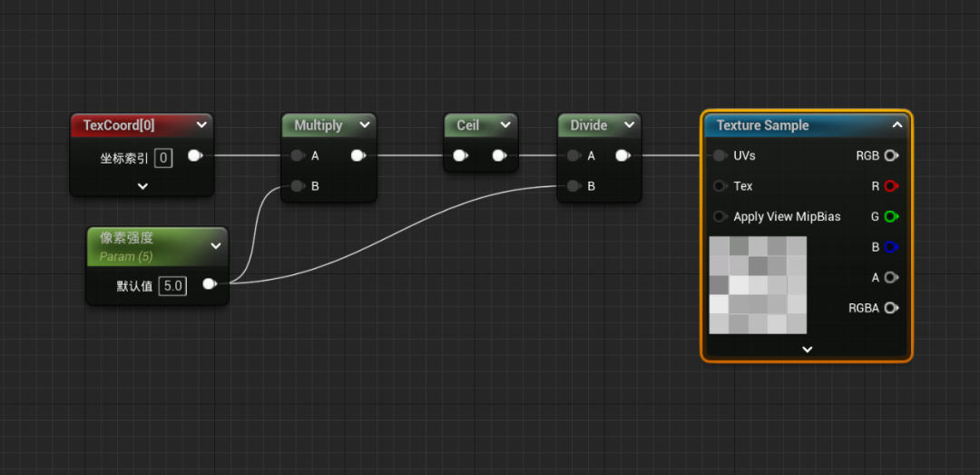Select the Texture Sample node title
This screenshot has height=475, width=980.
[763, 125]
